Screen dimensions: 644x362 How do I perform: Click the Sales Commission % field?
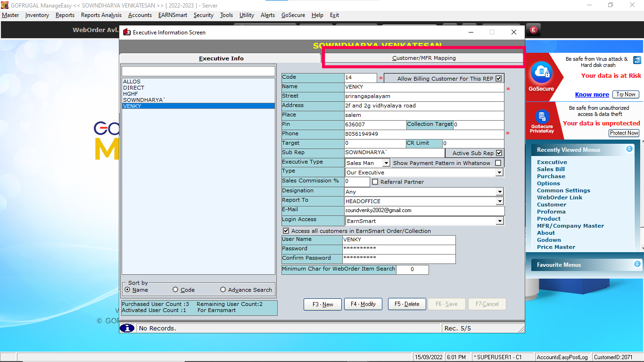coord(357,181)
